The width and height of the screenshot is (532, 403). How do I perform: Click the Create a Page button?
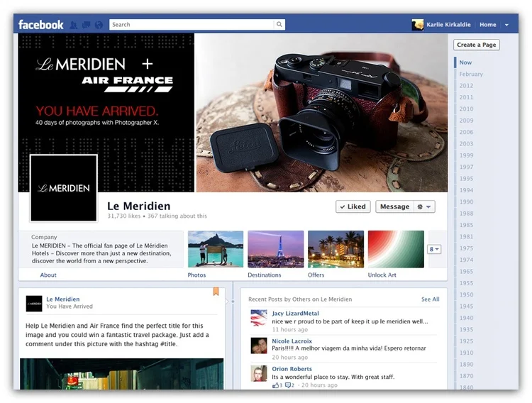[477, 45]
